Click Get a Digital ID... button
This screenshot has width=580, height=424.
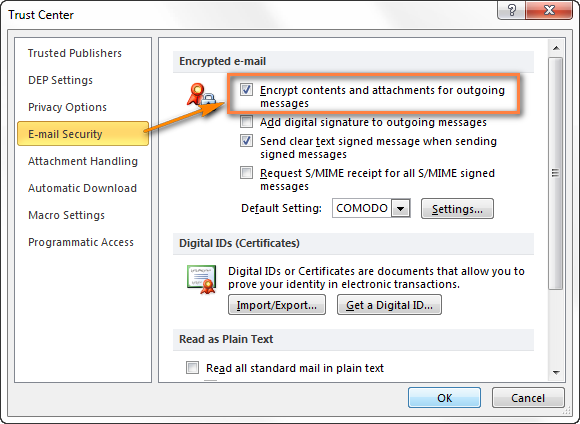pos(389,305)
